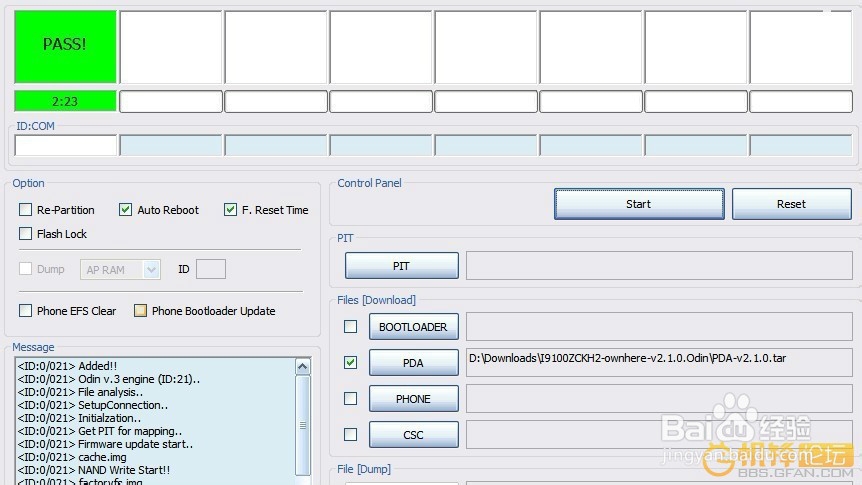
Task: Click the green 2:23 progress bar
Action: tap(65, 101)
